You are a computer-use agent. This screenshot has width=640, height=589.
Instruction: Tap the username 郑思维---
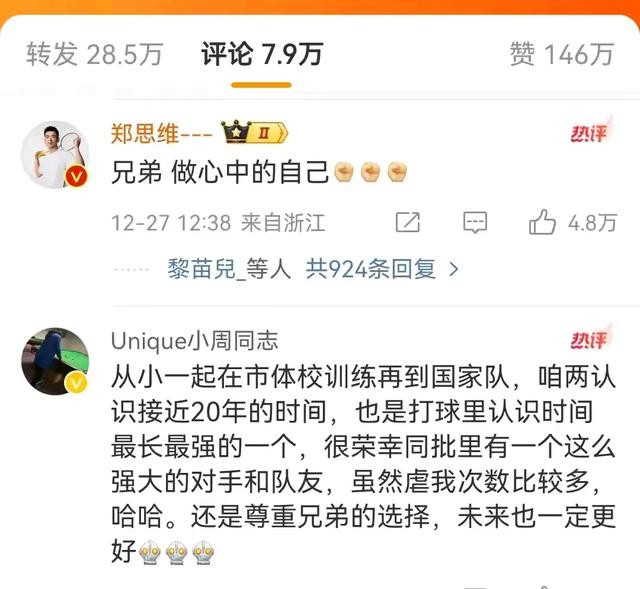162,133
